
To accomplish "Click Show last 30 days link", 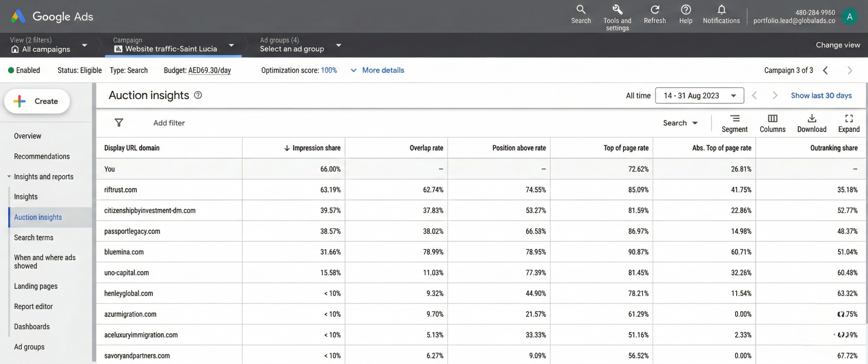I will [821, 96].
